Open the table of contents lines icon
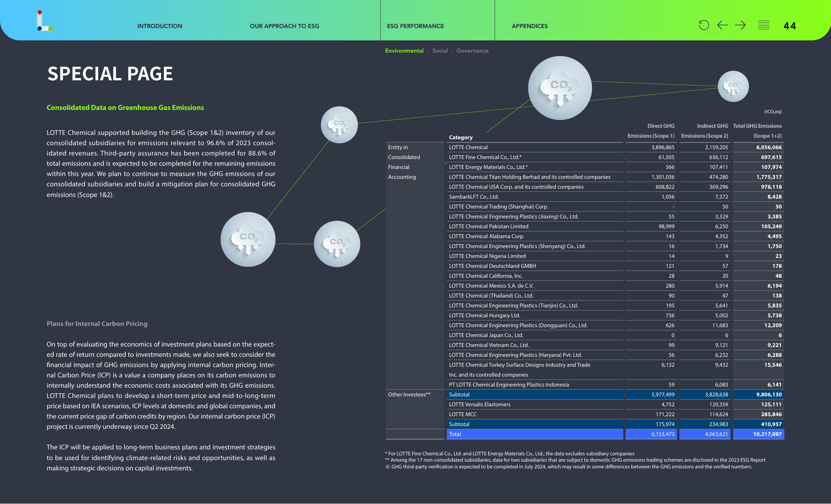Screen dimensions: 831x504 [x=764, y=25]
